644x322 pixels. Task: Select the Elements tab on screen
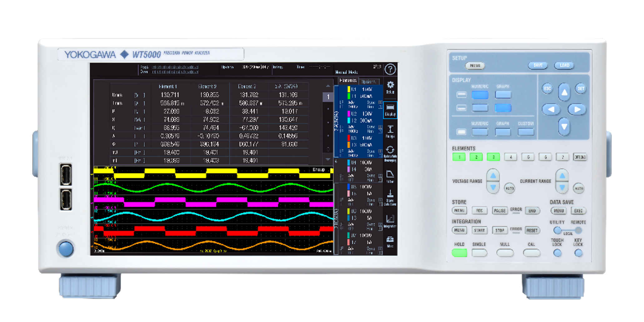point(348,81)
